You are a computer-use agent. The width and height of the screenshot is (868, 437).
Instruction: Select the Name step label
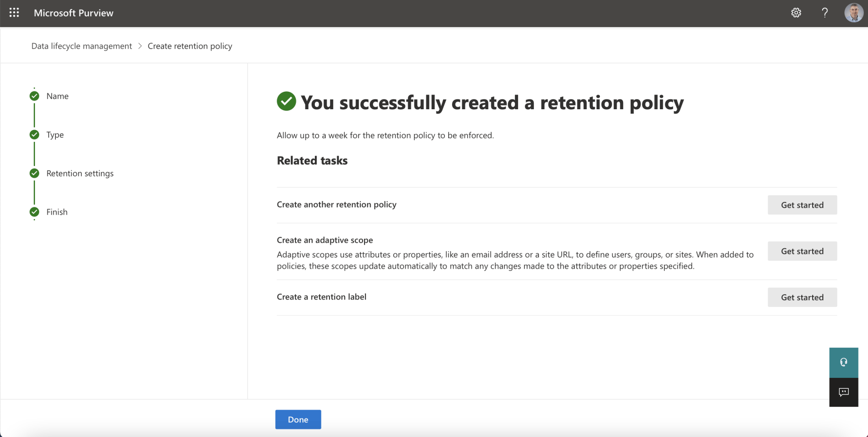(57, 96)
